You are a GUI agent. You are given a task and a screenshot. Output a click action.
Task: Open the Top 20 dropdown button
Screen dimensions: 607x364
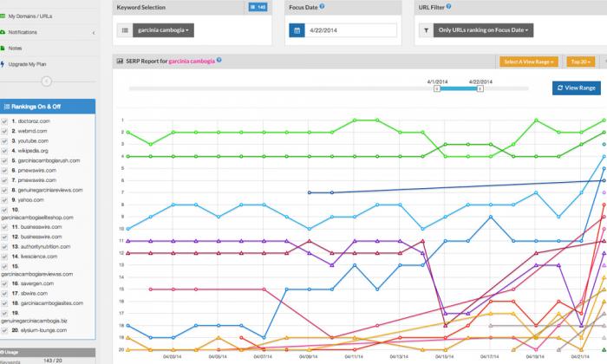click(581, 62)
